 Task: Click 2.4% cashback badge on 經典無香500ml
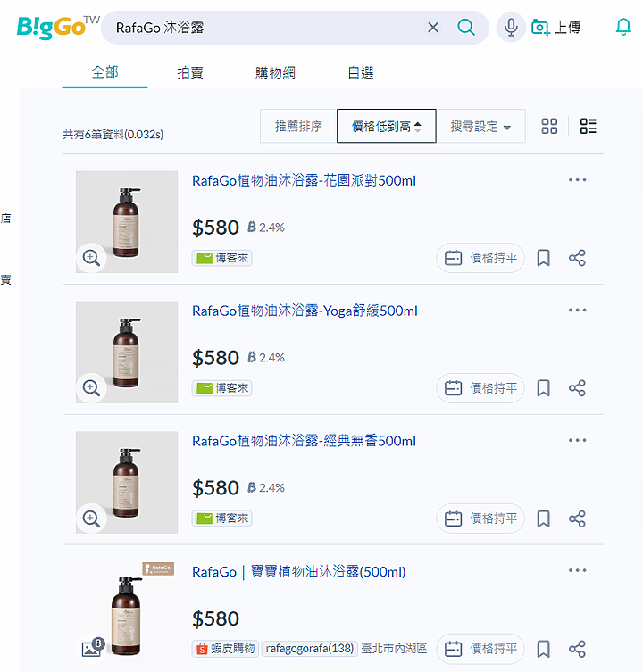(266, 488)
